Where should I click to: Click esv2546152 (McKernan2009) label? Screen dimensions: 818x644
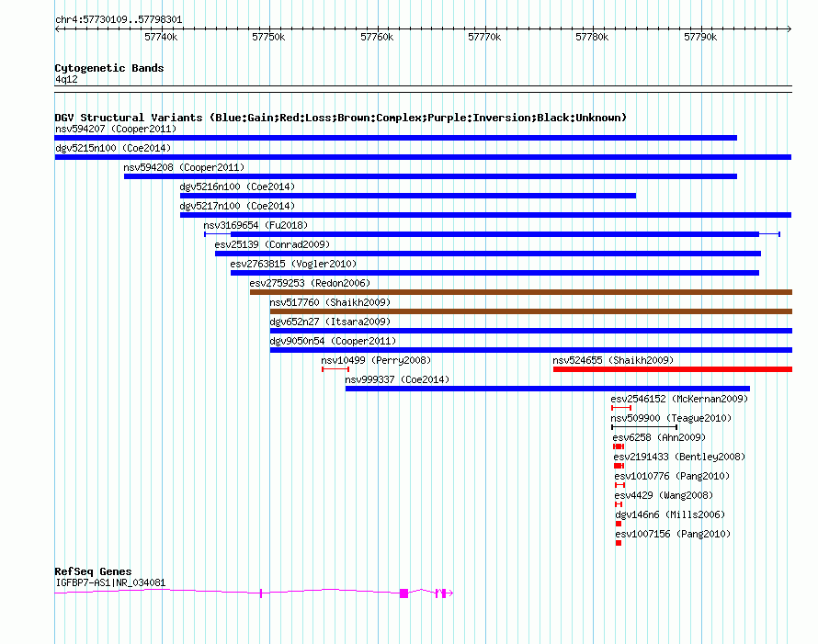(680, 399)
